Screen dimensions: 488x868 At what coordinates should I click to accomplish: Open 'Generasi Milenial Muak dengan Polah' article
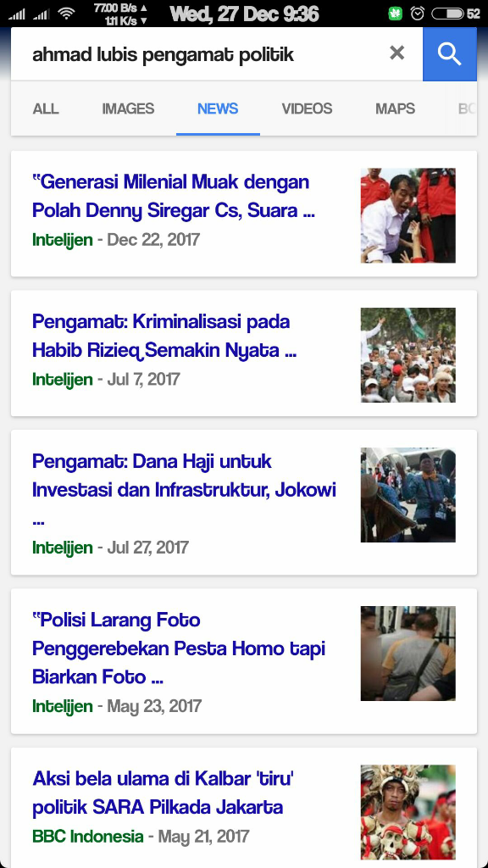(x=173, y=196)
